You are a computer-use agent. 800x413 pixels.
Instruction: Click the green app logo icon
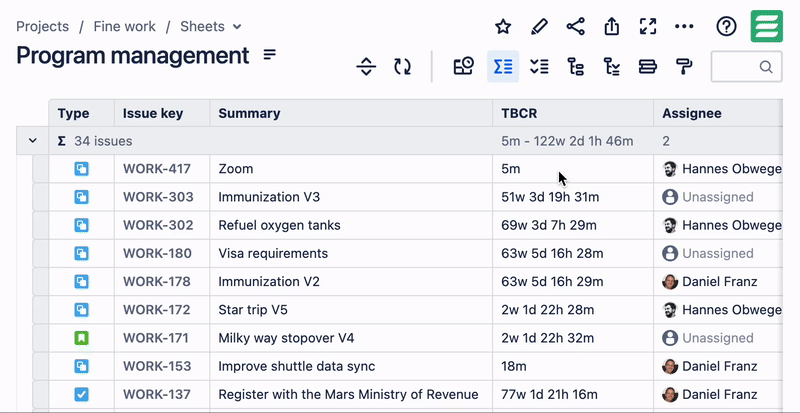point(766,26)
